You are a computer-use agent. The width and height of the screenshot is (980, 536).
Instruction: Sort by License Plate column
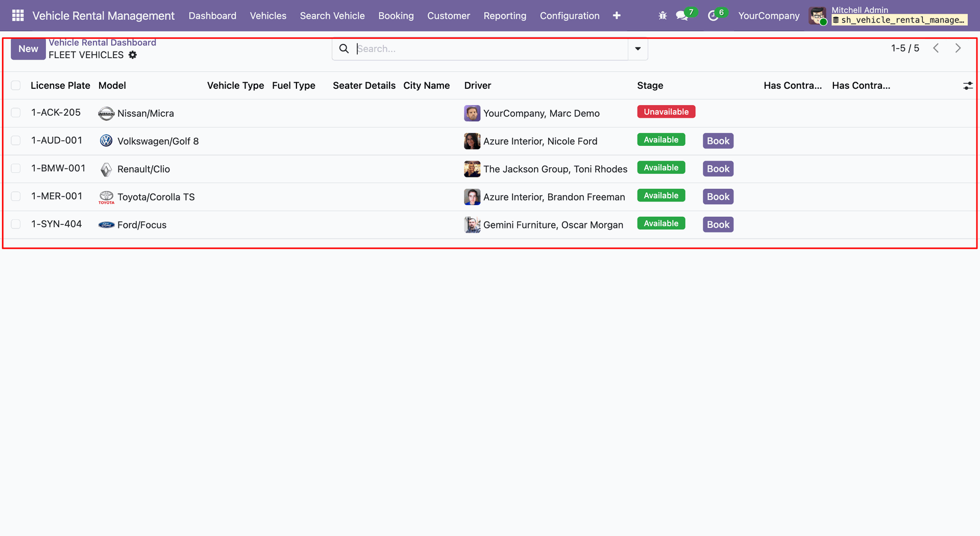click(x=60, y=86)
